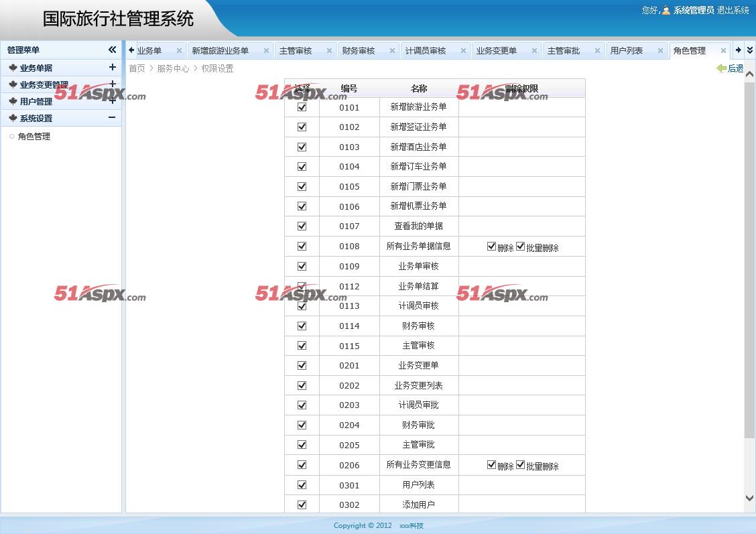Viewport: 756px width, 534px height.
Task: Collapse the 管理菜单 sidebar with double-chevron icon
Action: [x=112, y=50]
